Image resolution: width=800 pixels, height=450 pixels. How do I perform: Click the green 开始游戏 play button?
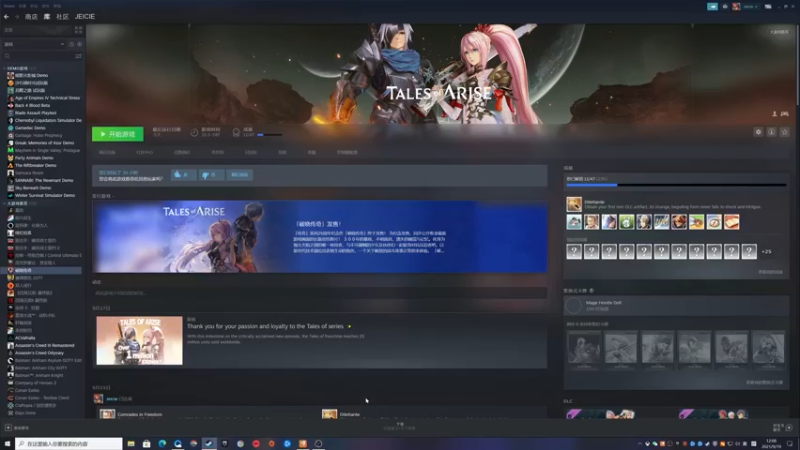[118, 134]
